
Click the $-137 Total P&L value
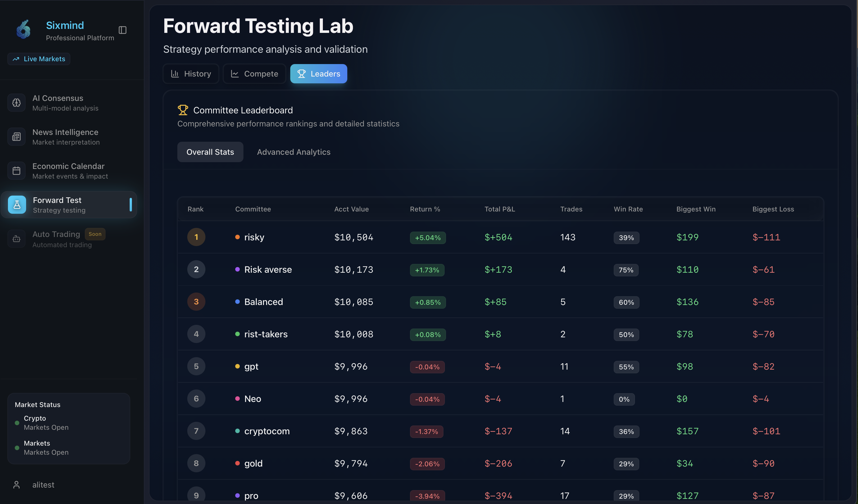point(498,431)
